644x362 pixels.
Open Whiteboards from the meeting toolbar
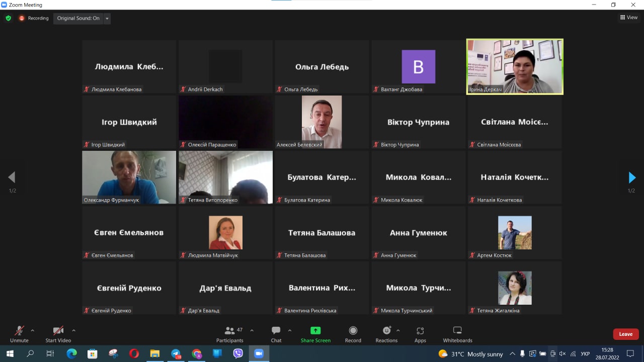tap(457, 334)
